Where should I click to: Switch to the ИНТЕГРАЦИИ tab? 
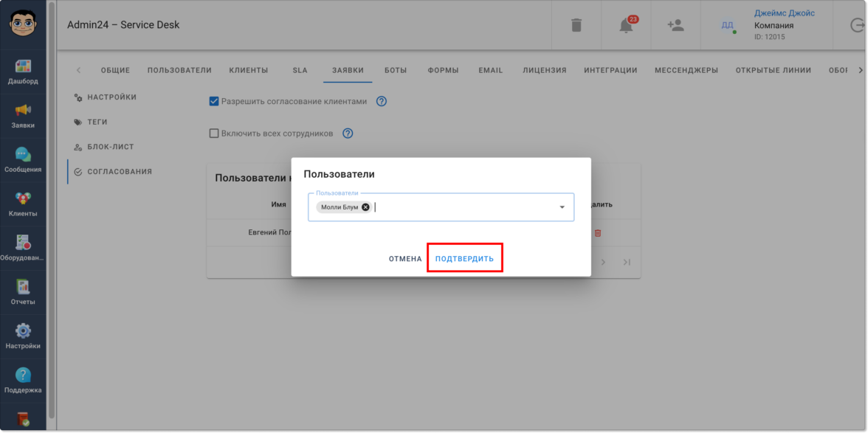coord(610,70)
